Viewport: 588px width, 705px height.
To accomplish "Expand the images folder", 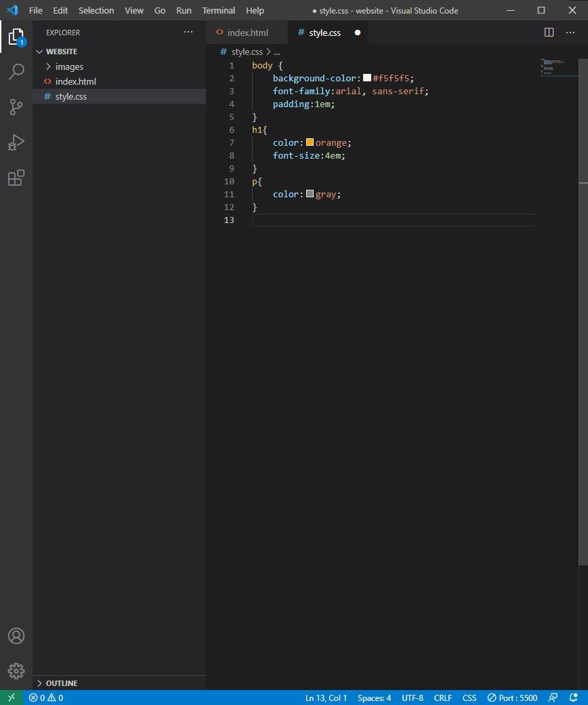I will 69,66.
